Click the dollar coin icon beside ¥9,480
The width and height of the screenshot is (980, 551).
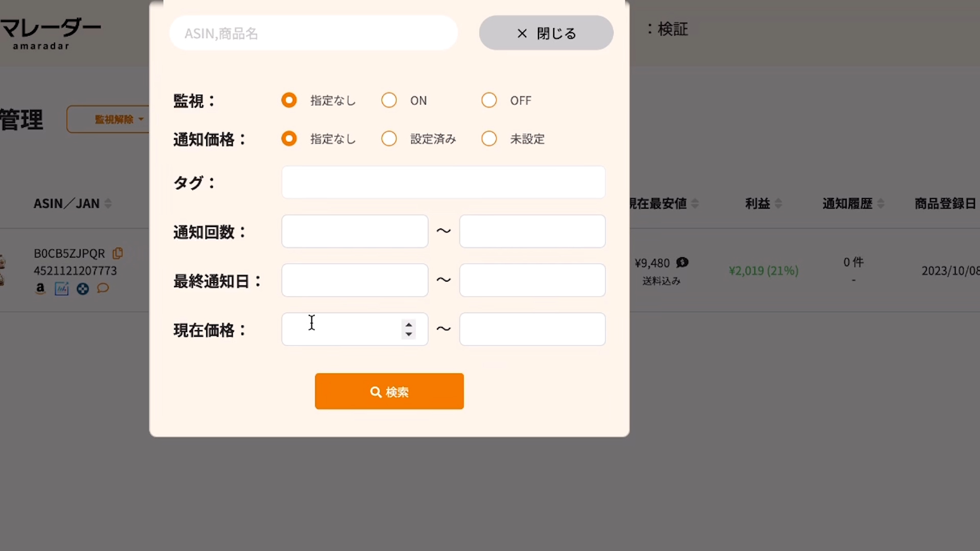[682, 262]
